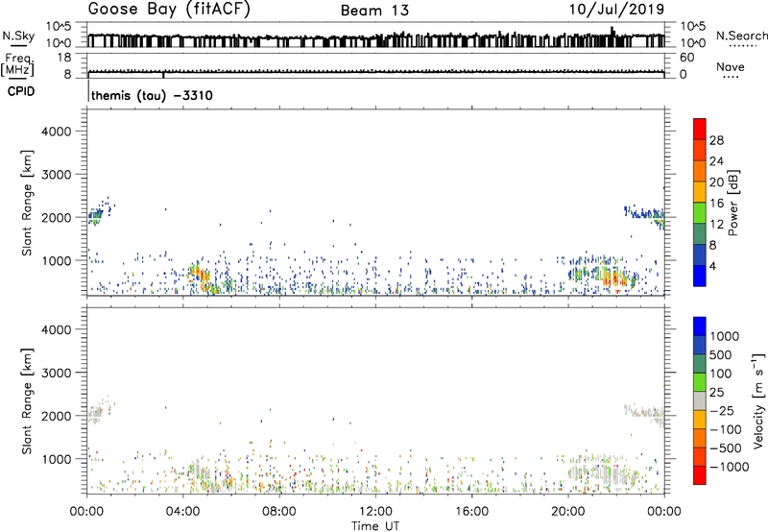The image size is (768, 532).
Task: Click the '-500' velocity colorbar tick
Action: (725, 447)
